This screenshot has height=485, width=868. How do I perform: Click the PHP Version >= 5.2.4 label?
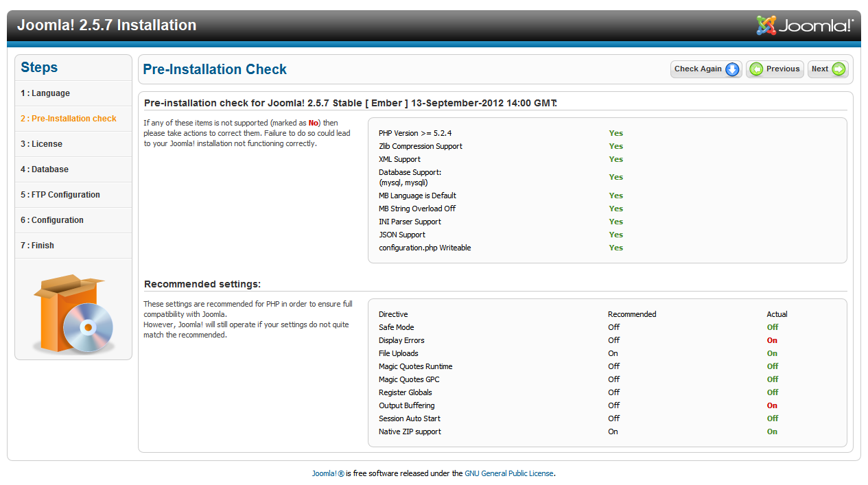[415, 133]
